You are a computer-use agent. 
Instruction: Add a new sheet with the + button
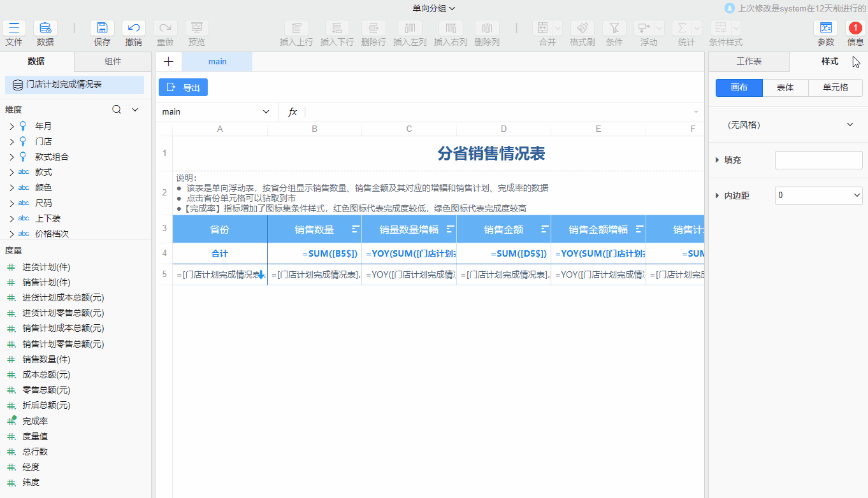(x=168, y=61)
